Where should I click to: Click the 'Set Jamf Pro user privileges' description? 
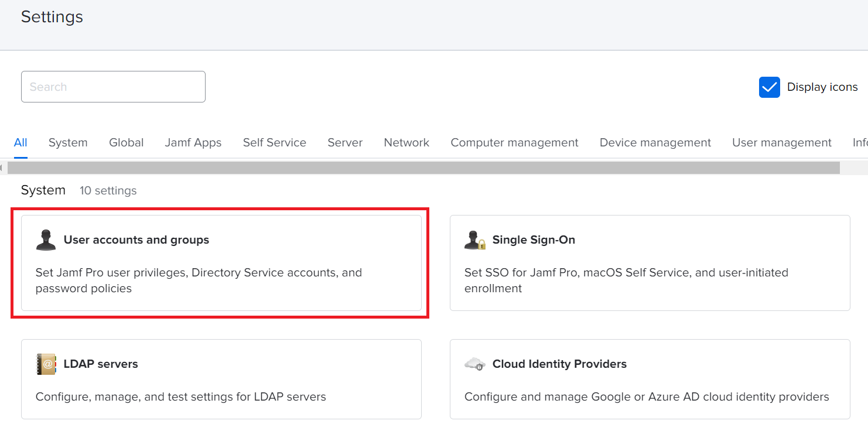click(x=199, y=281)
